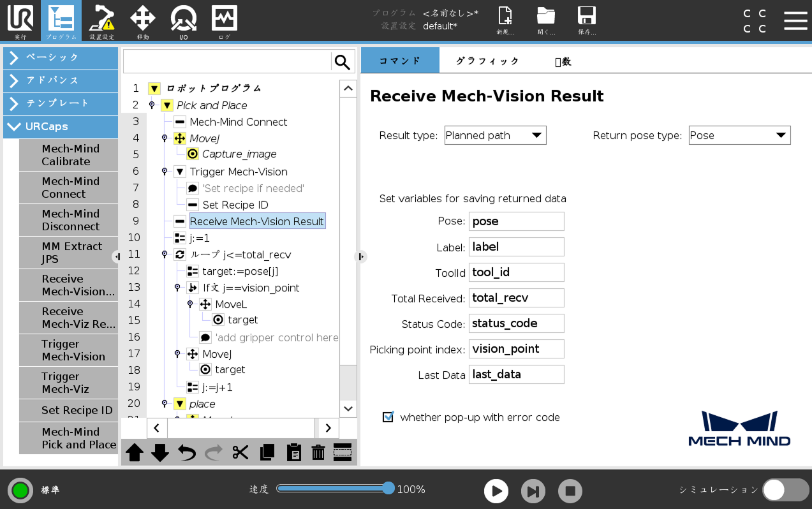This screenshot has width=812, height=509.
Task: Select the コマンド tab
Action: coord(400,61)
